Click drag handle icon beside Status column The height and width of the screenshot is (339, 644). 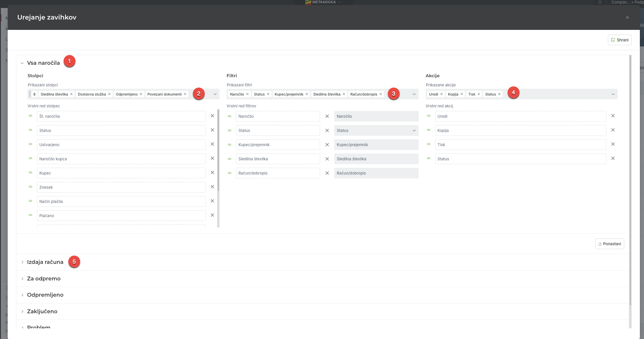coord(30,130)
